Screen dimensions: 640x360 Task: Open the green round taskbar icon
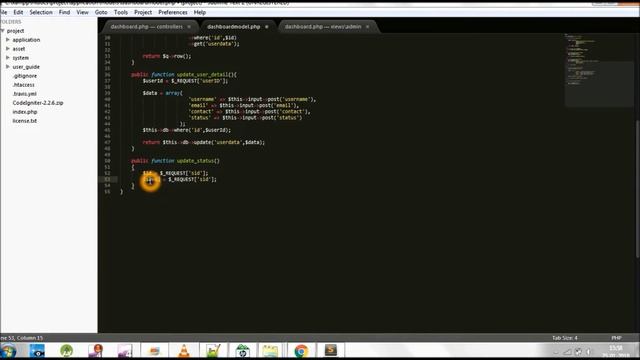(x=67, y=351)
